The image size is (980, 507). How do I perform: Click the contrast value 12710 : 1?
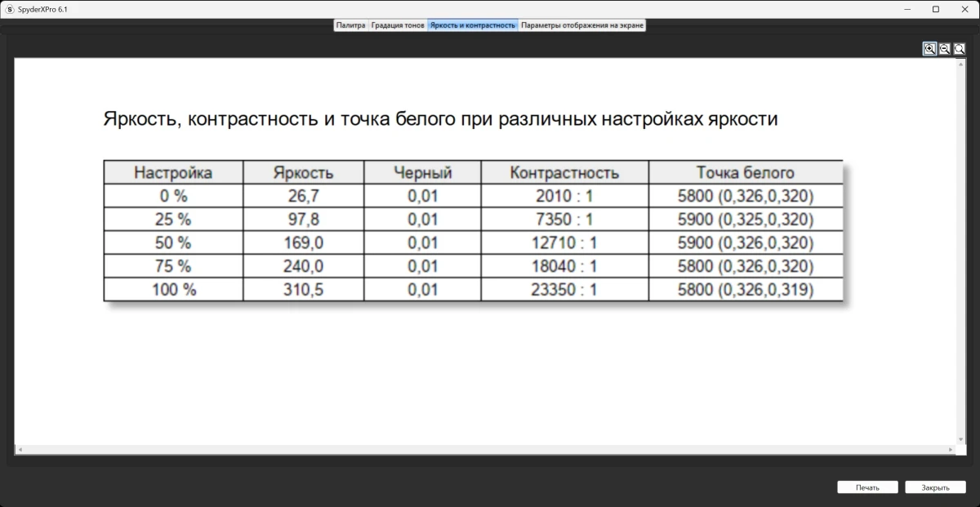tap(564, 242)
